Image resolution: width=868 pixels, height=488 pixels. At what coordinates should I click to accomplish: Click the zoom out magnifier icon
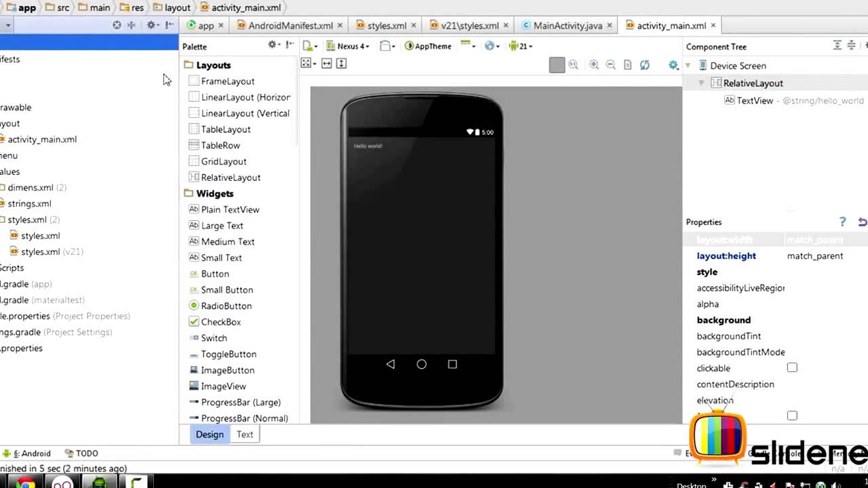tap(610, 65)
